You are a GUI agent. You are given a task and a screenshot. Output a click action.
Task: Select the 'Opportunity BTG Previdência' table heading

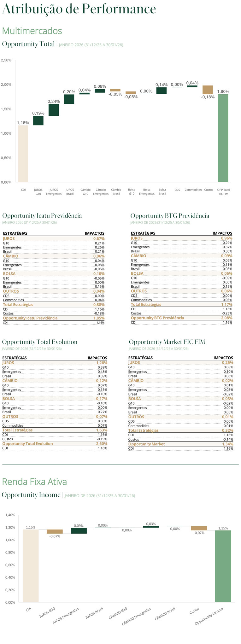[170, 216]
